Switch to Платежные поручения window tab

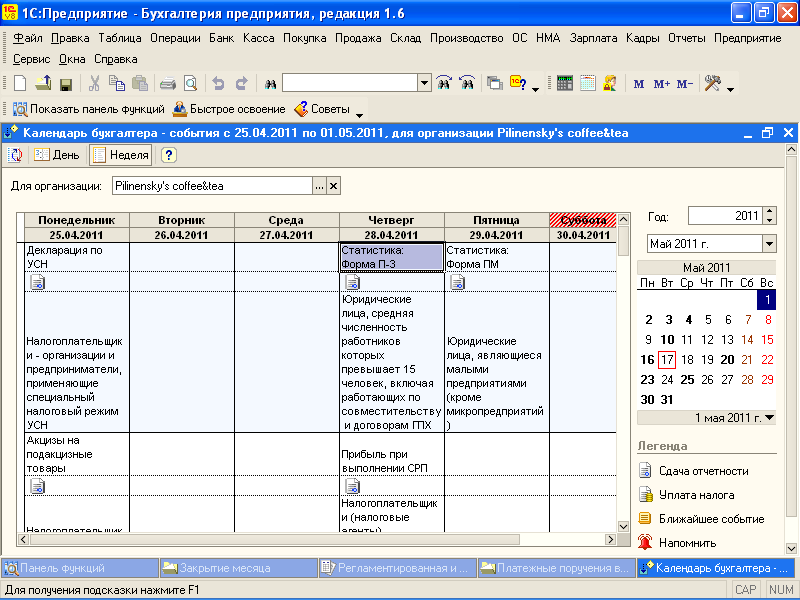tap(556, 568)
